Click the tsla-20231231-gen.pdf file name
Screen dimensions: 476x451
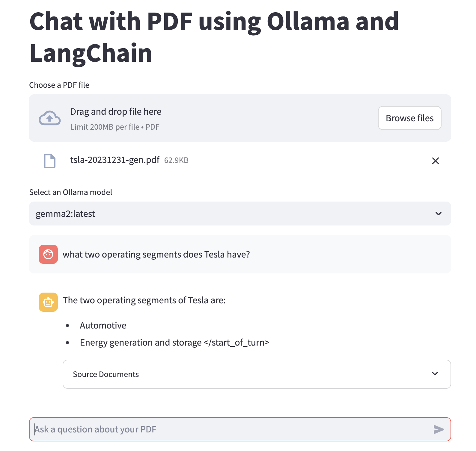pyautogui.click(x=115, y=160)
